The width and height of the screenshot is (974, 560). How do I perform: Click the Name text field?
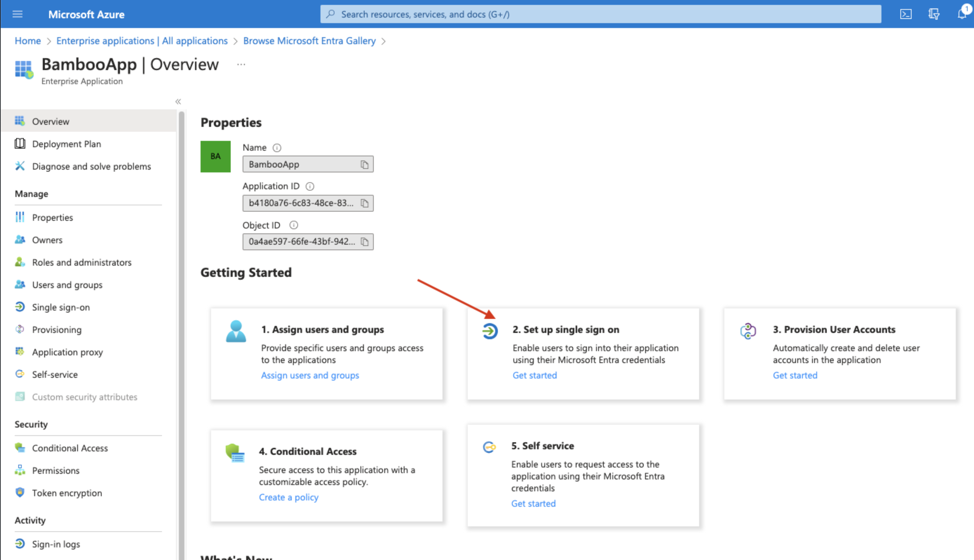308,164
